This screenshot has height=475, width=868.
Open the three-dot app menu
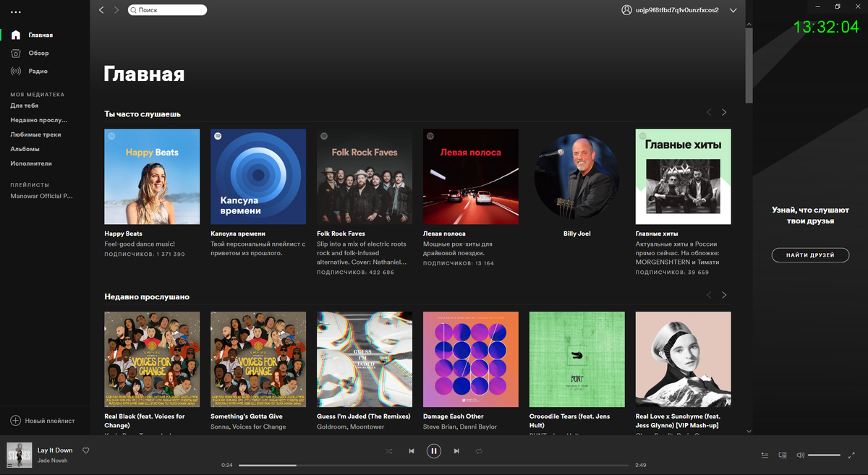pyautogui.click(x=16, y=12)
